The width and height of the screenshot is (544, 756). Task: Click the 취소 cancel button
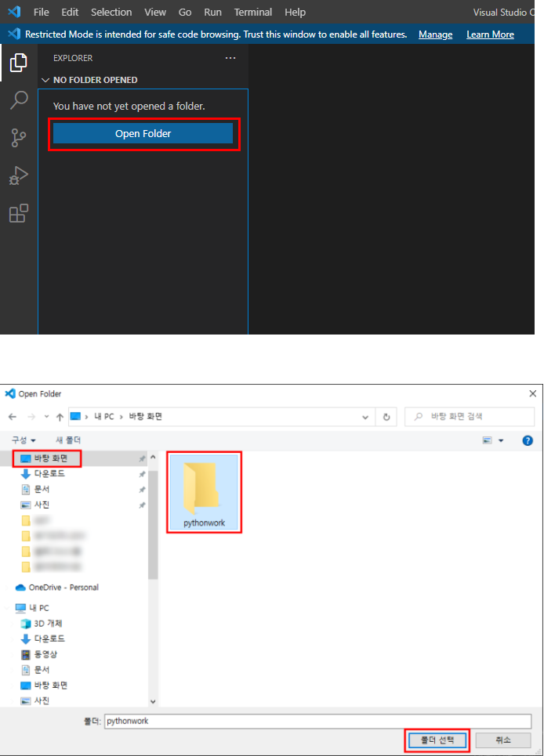[x=503, y=740]
